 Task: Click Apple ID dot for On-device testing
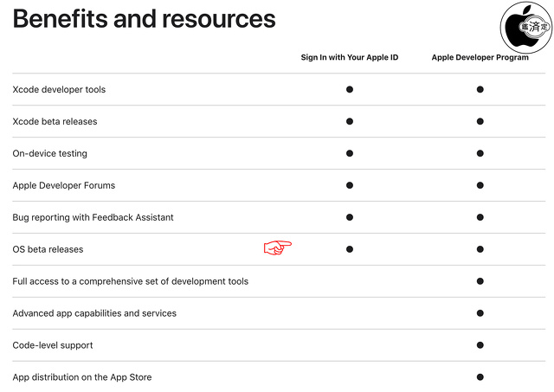click(350, 153)
